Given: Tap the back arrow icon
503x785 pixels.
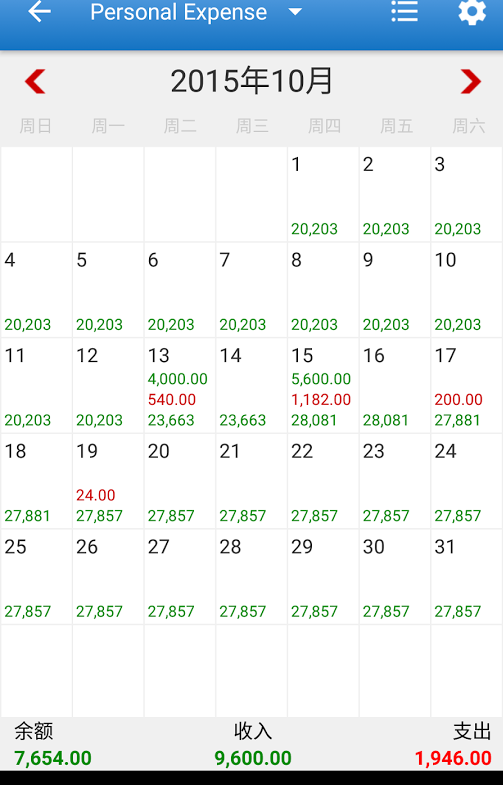Looking at the screenshot, I should (39, 12).
